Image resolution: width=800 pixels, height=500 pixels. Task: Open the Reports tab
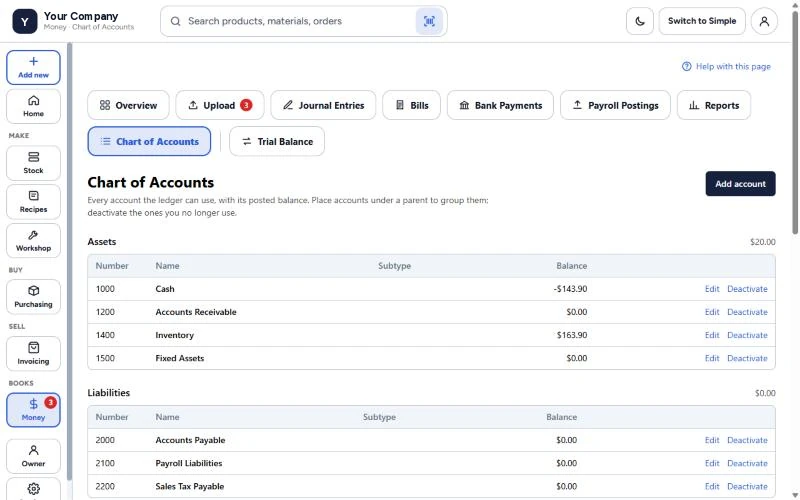click(713, 105)
